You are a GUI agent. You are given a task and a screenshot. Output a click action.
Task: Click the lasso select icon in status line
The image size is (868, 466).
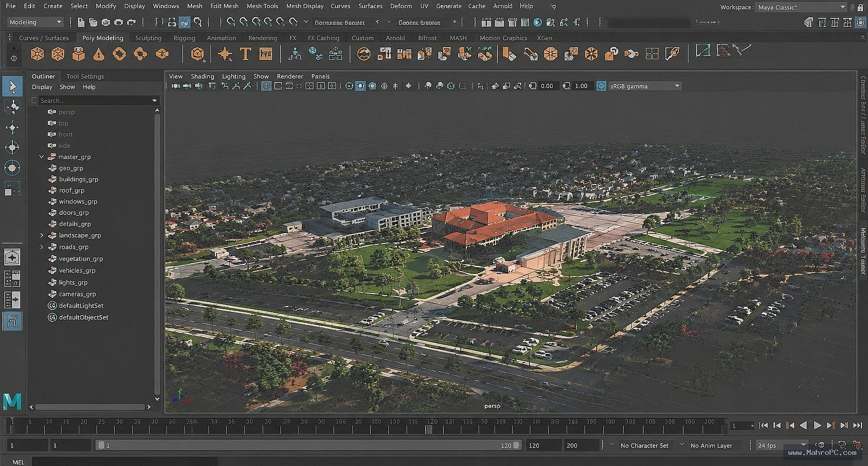pos(198,22)
